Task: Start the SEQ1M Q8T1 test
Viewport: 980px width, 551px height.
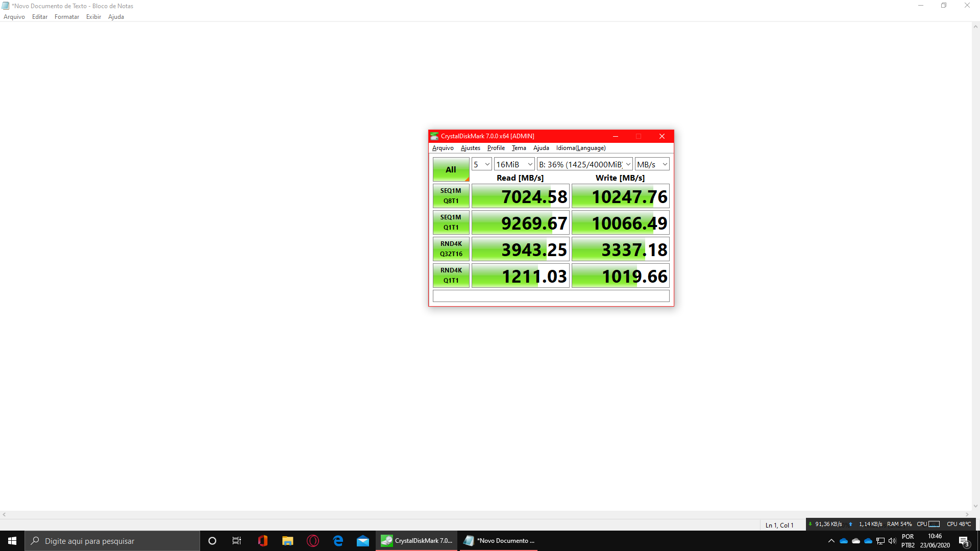Action: (x=451, y=196)
